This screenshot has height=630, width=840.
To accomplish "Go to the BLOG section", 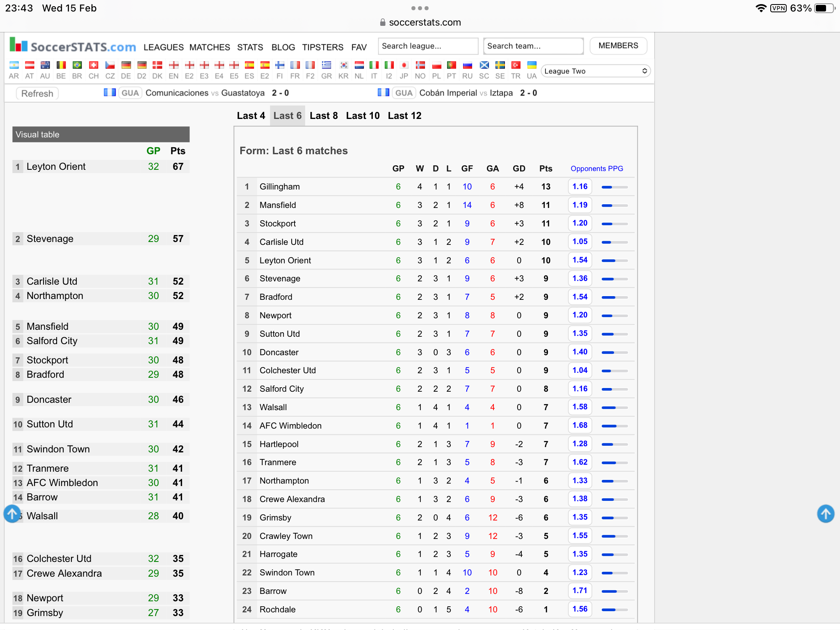I will pos(283,47).
